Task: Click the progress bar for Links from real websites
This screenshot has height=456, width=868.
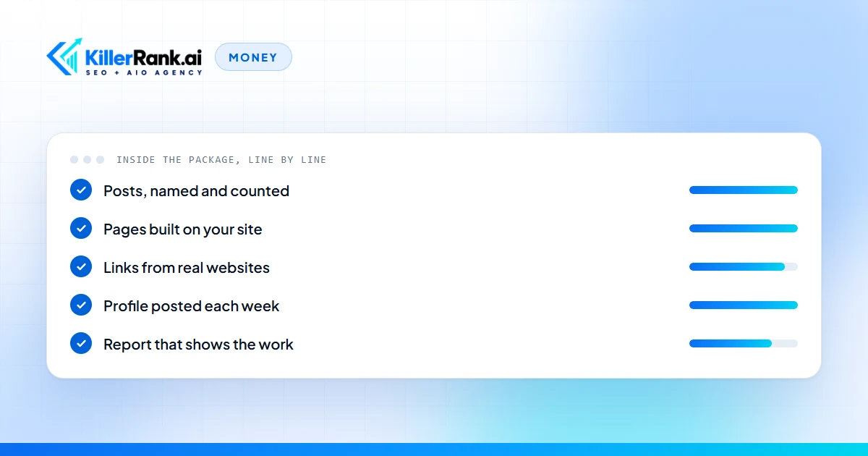Action: click(744, 267)
